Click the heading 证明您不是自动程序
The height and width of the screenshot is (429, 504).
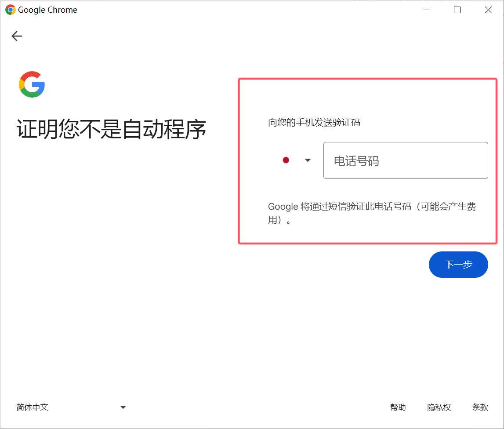click(111, 129)
